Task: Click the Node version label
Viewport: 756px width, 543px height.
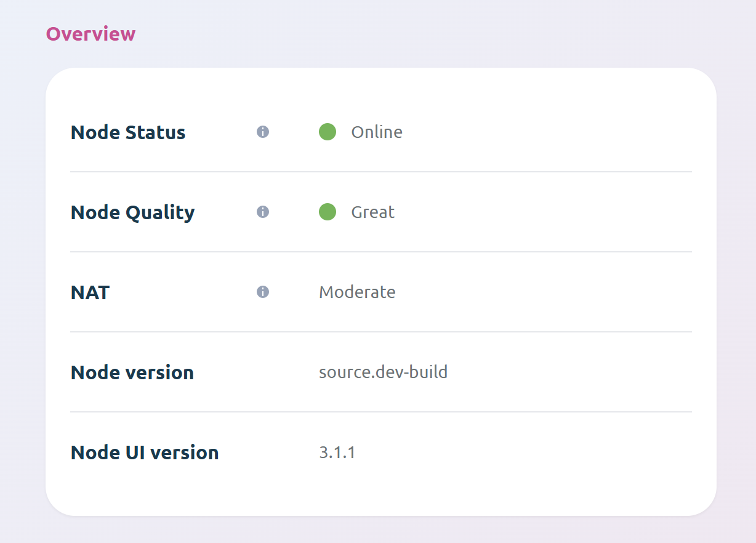Action: [x=132, y=372]
